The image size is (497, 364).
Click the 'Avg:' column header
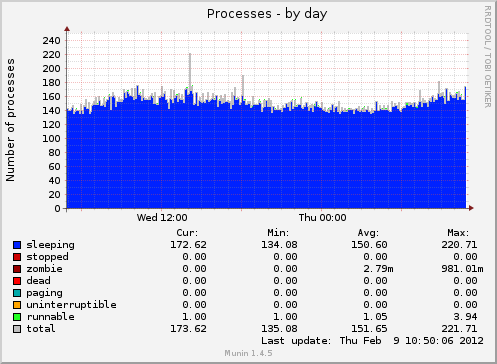368,233
